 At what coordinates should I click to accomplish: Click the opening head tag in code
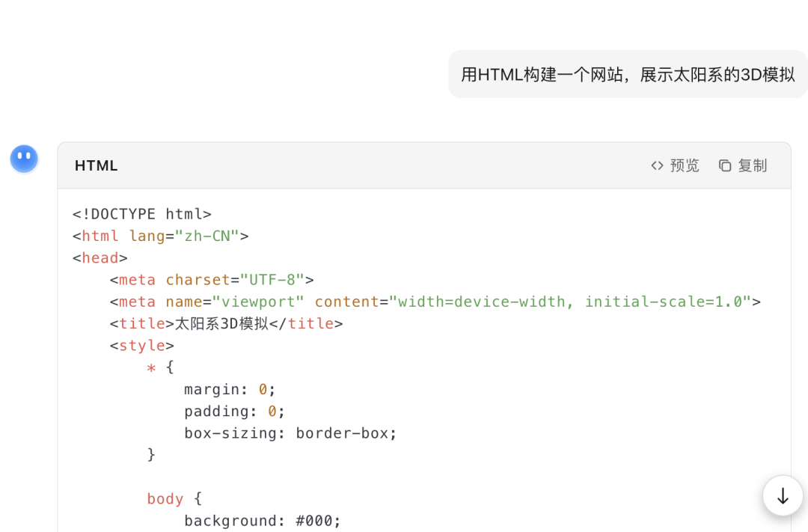pos(100,257)
